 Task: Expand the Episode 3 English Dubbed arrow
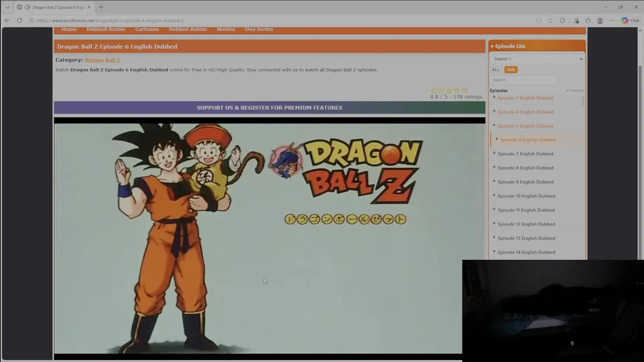click(494, 97)
